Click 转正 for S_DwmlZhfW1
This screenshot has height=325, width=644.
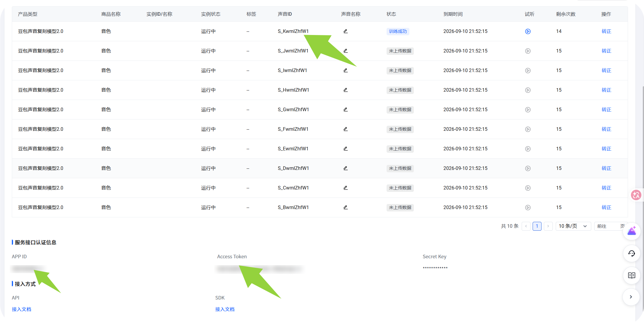pyautogui.click(x=606, y=168)
